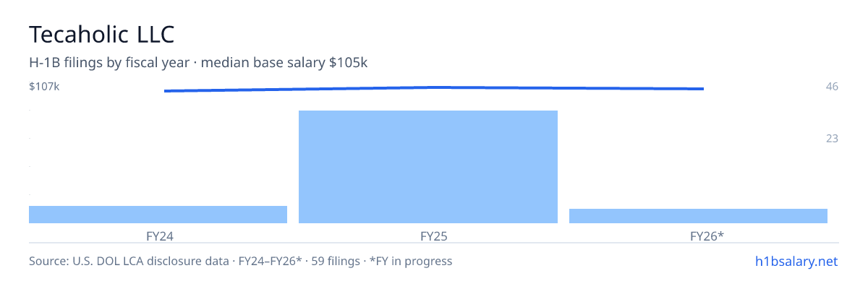This screenshot has width=868, height=289.
Task: Click the FY24 filings bar
Action: tap(158, 215)
